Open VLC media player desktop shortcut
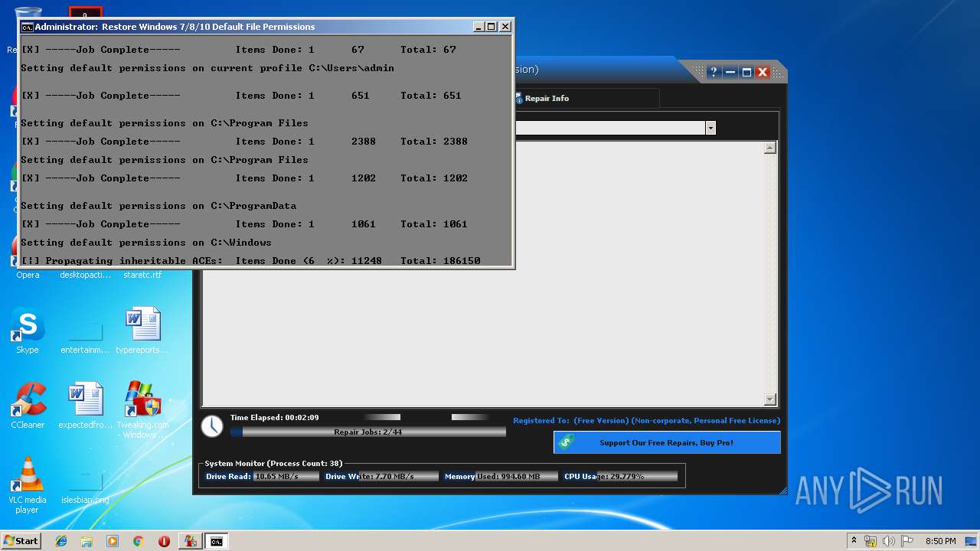Screen dimensions: 980x551 coord(28,485)
